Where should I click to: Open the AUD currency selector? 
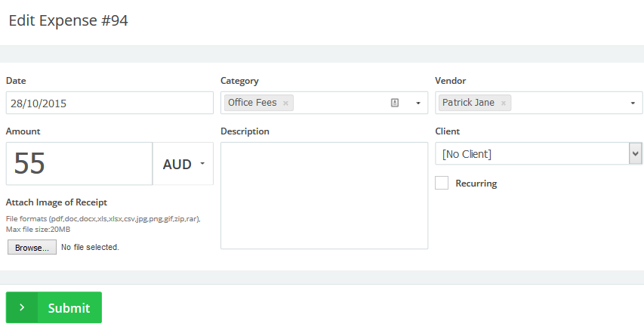point(183,164)
